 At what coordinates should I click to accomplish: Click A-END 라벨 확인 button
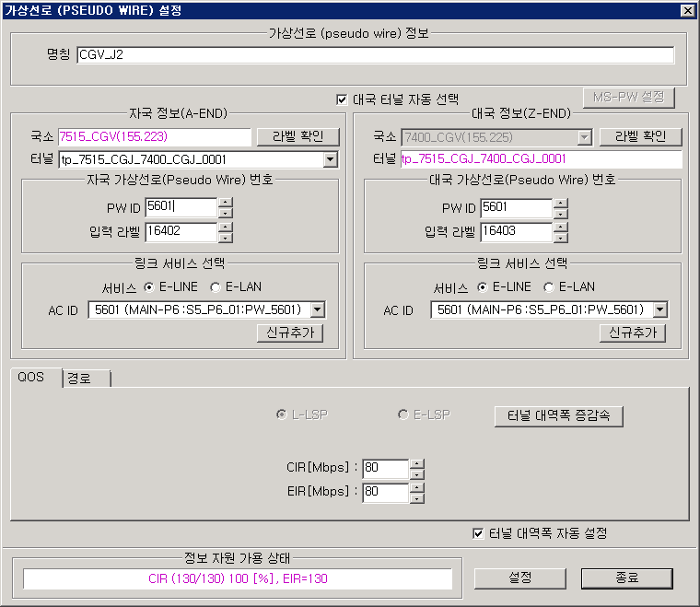pos(298,136)
